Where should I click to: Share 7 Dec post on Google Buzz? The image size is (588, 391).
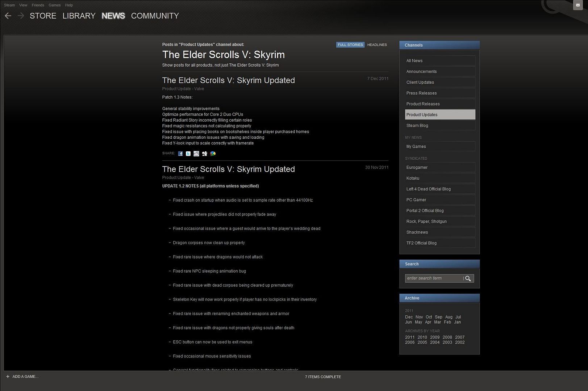click(x=213, y=154)
